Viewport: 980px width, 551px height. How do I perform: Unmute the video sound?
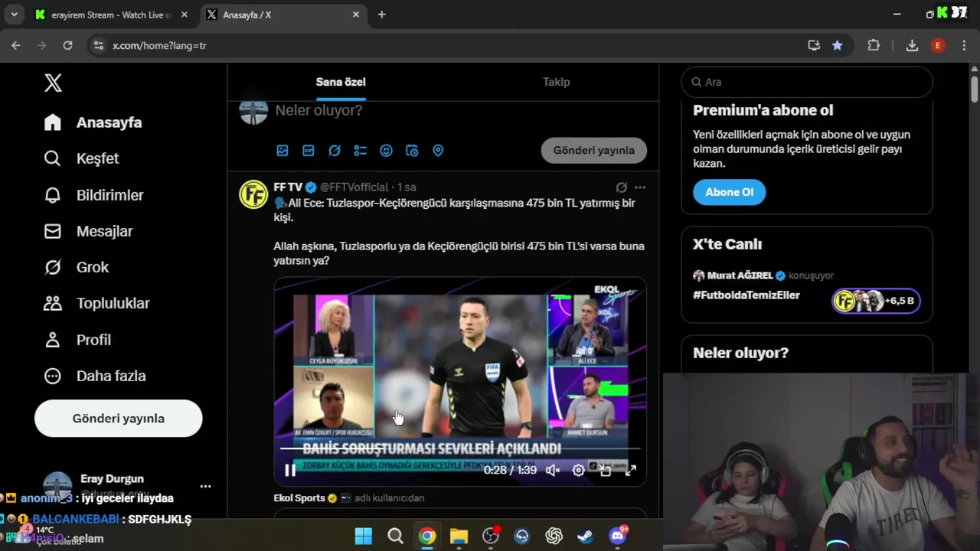[553, 471]
